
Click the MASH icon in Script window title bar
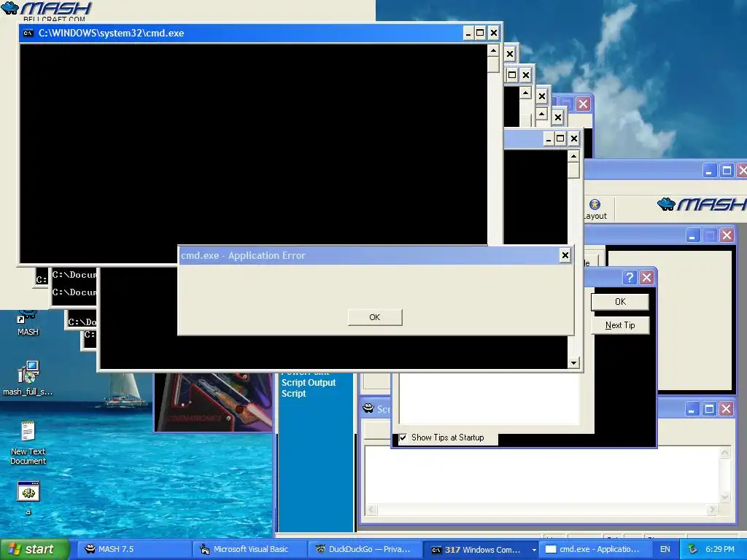[x=368, y=408]
